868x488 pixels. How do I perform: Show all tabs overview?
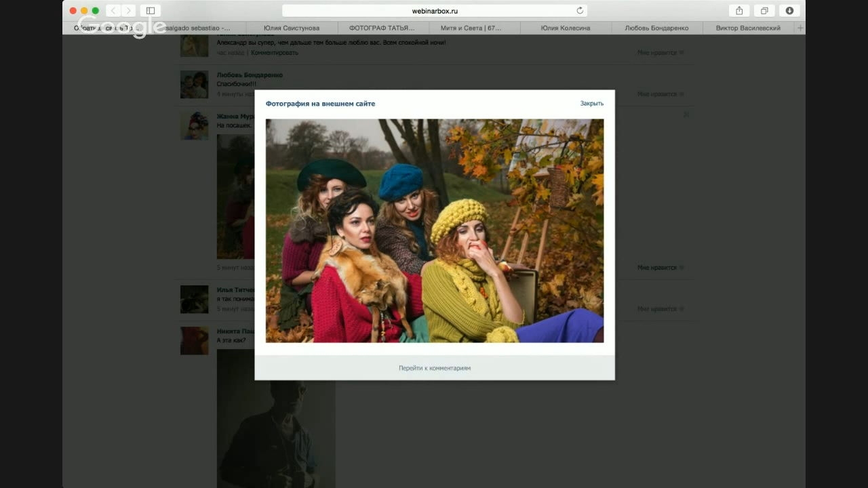764,11
